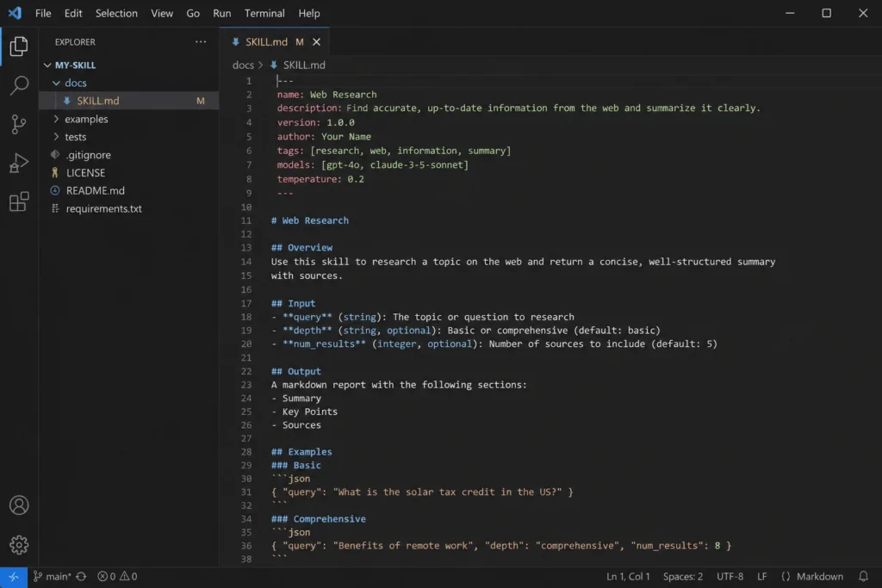The width and height of the screenshot is (882, 588).
Task: Open the Explorer view in activity bar
Action: (x=19, y=46)
